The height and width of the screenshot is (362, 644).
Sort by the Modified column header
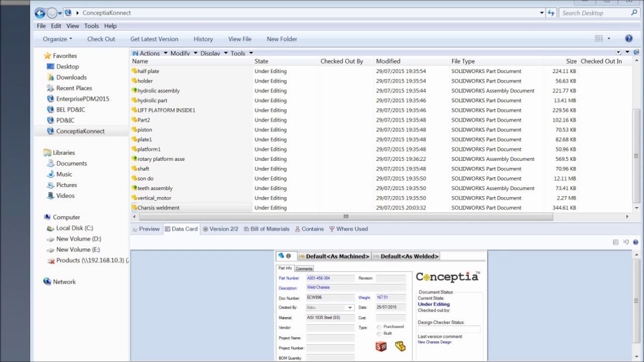pos(388,61)
